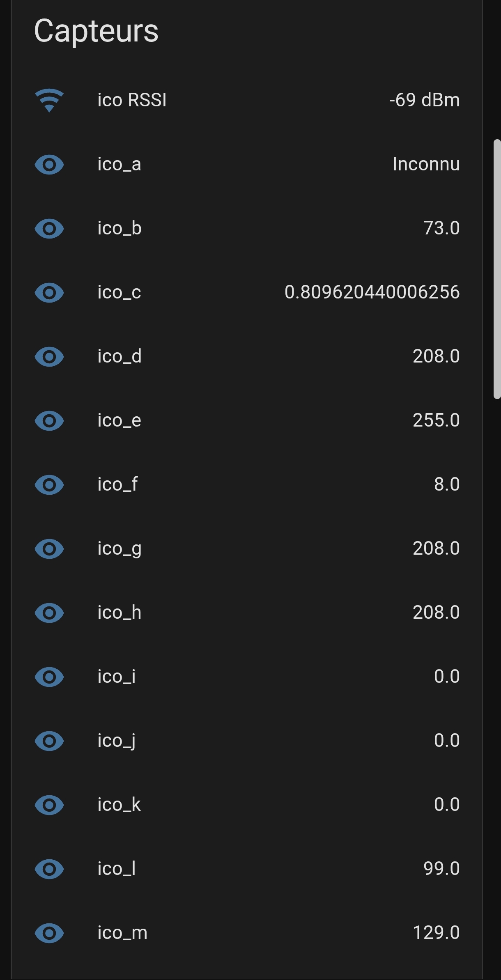Click the eye icon next to ico_h
501x980 pixels.
(x=49, y=613)
